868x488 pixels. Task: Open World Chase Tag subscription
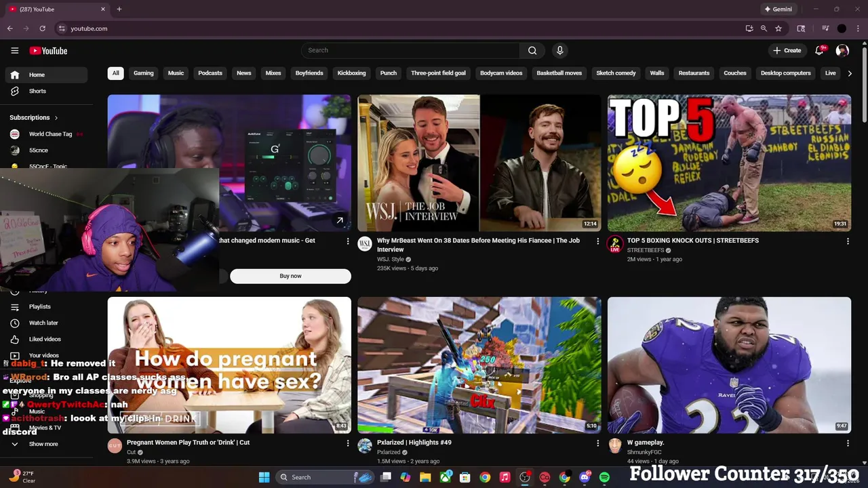tap(46, 134)
